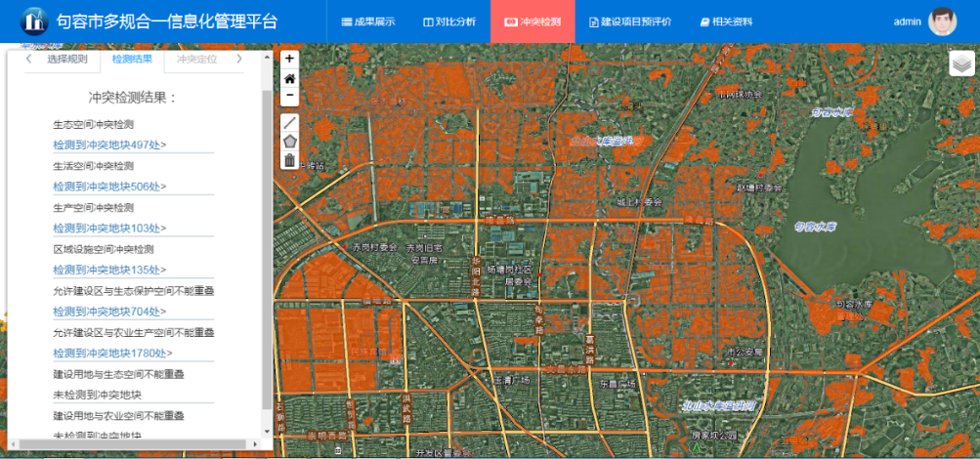
Task: Select the line drawing tool
Action: click(289, 123)
